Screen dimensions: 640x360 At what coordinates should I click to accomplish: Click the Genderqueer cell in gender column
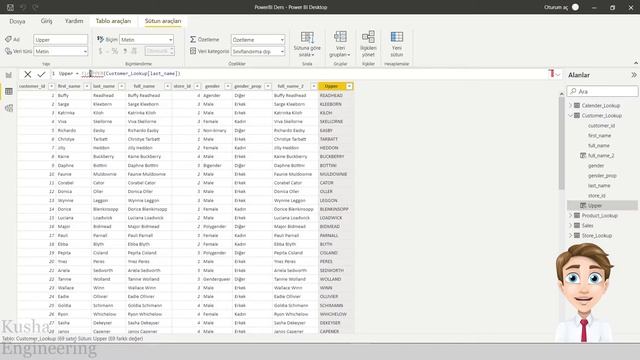[216, 279]
